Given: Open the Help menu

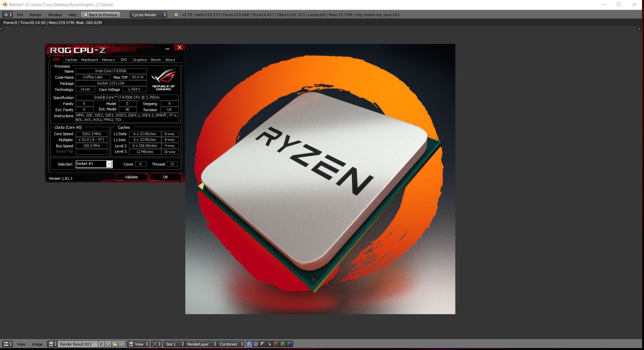Looking at the screenshot, I should click(x=72, y=15).
